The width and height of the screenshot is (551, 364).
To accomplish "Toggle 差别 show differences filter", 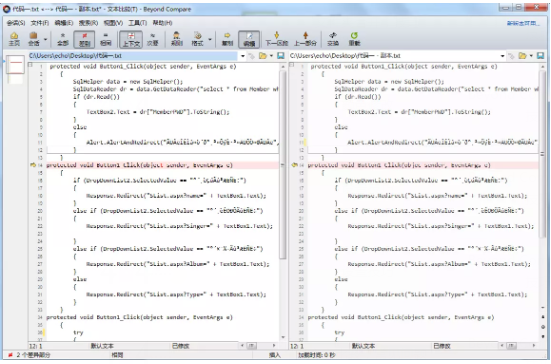I will pos(84,39).
